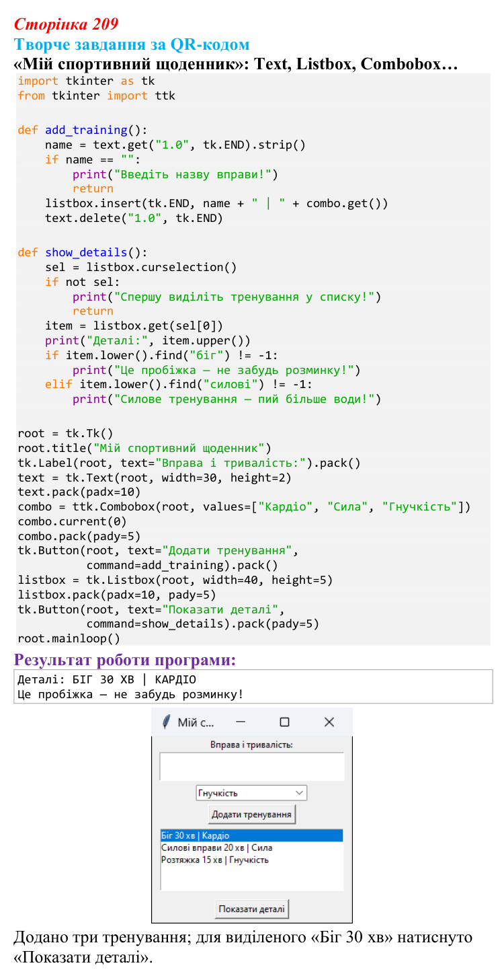Click the feather icon in the window title bar
Viewport: 504px width, 980px height.
(166, 722)
